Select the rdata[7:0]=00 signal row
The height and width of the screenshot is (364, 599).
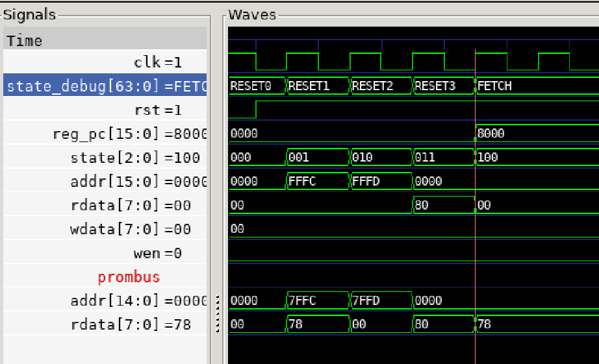click(x=105, y=205)
